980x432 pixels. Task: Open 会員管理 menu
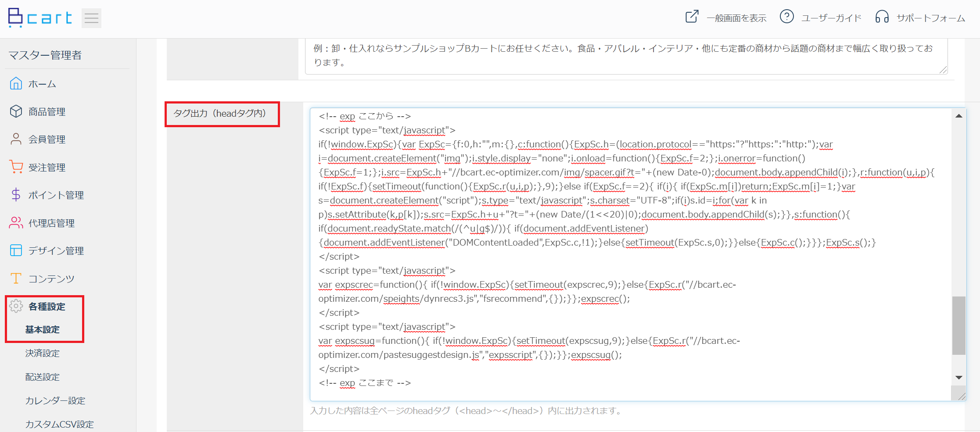[47, 139]
